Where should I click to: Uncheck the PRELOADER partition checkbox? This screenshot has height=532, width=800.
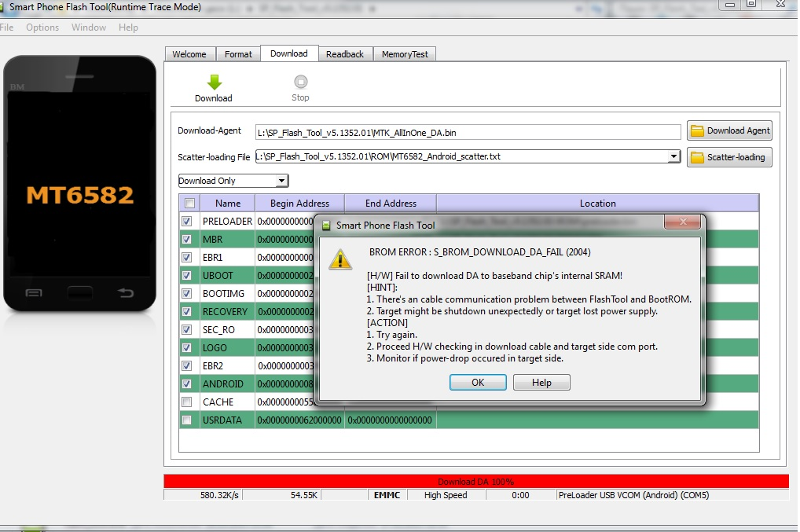[x=187, y=222]
